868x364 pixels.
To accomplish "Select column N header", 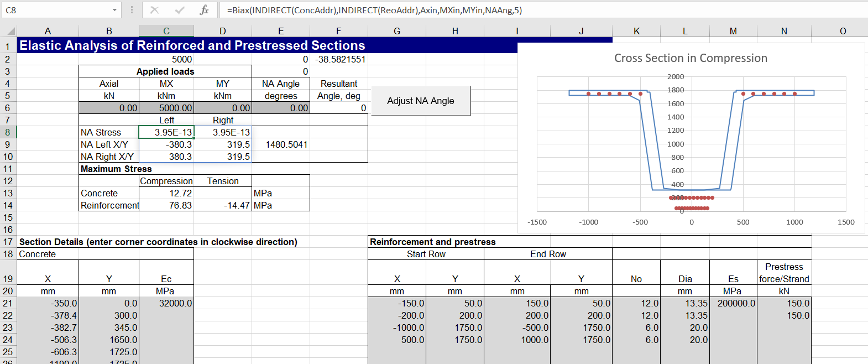I will pos(784,31).
